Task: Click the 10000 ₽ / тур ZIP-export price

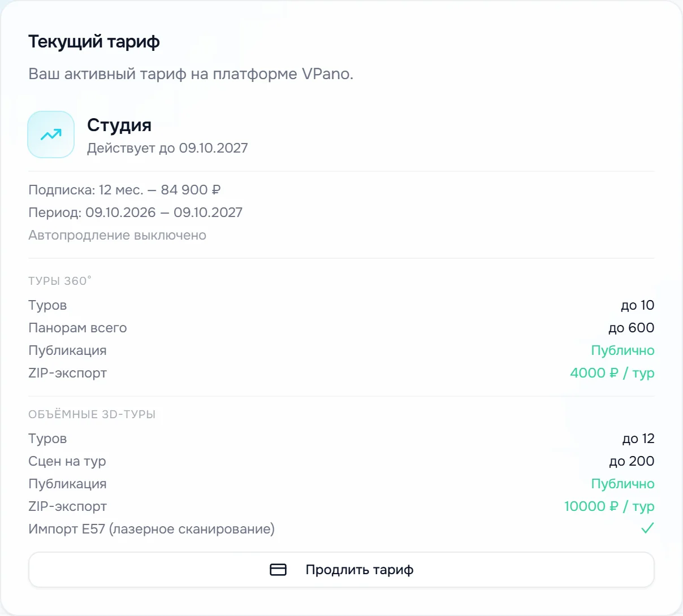Action: pos(609,506)
